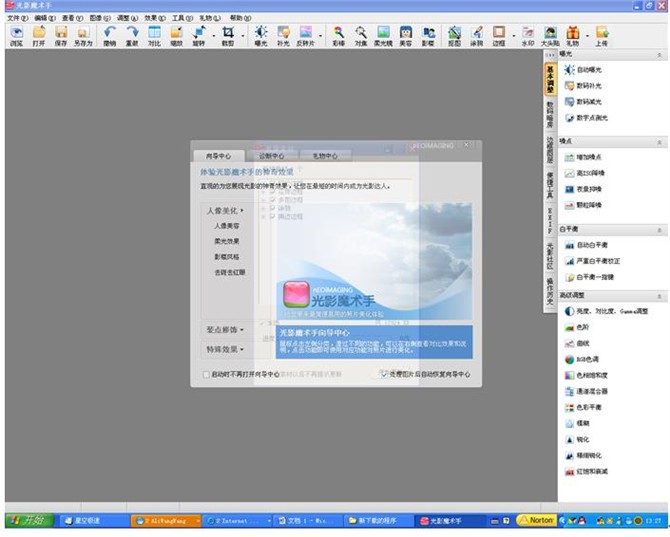670x537 pixels.
Task: Switch to 诊断中心 tab in wizard dialog
Action: click(272, 156)
